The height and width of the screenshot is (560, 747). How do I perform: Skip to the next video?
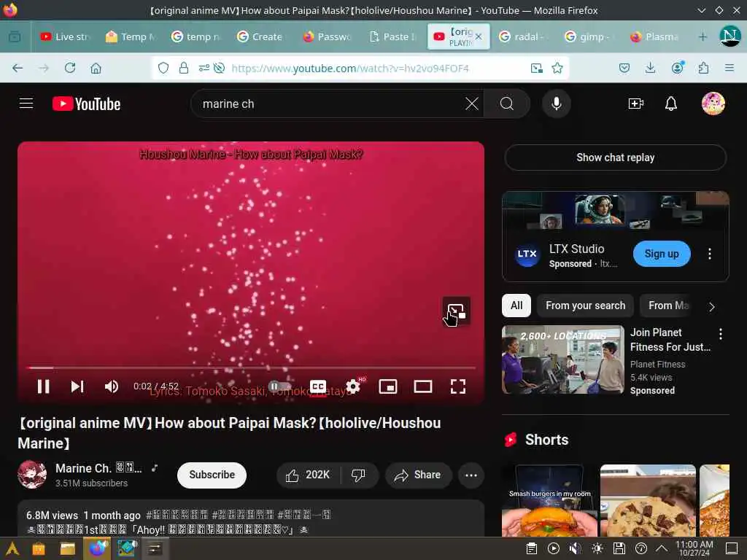pyautogui.click(x=77, y=386)
